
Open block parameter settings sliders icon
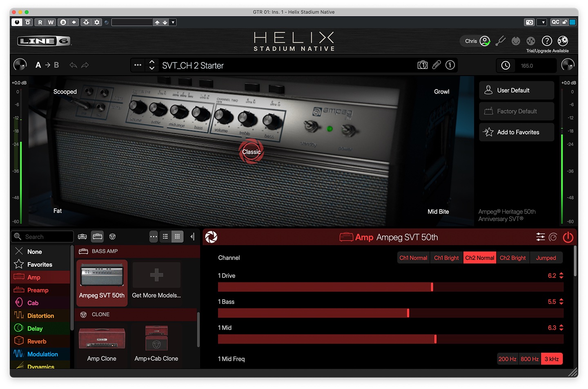[x=540, y=237]
